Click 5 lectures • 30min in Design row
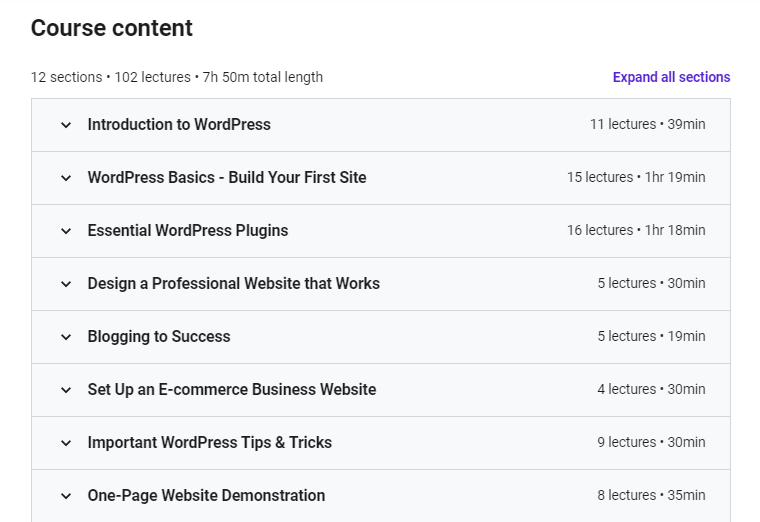This screenshot has width=760, height=522. tap(651, 283)
